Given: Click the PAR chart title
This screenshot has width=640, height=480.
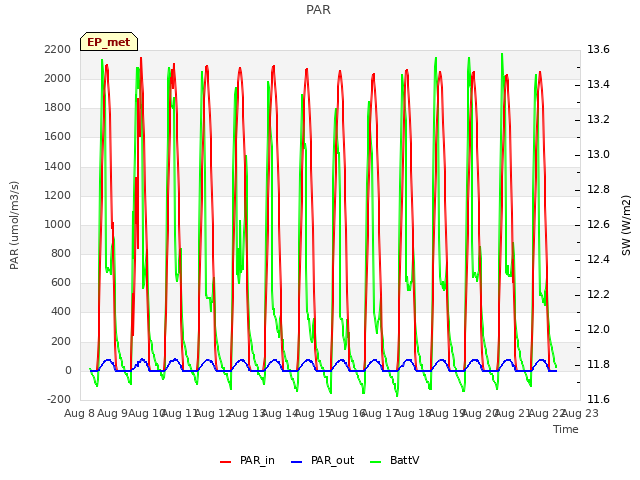Looking at the screenshot, I should [318, 9].
